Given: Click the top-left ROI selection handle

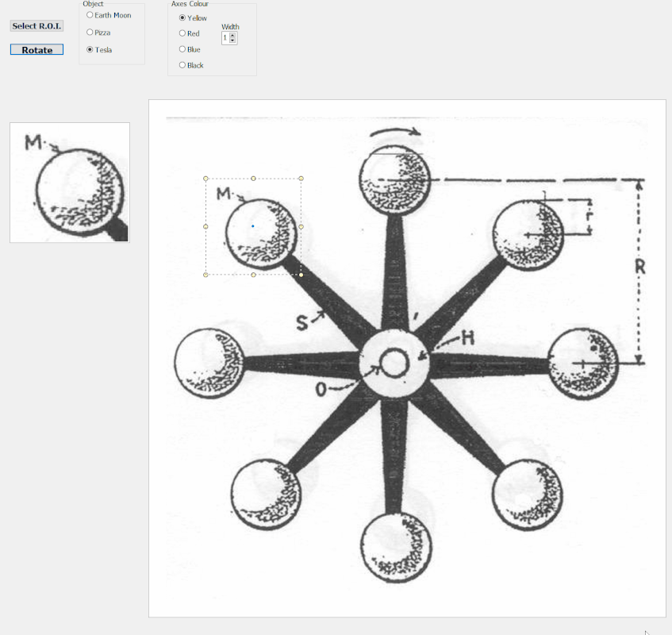Looking at the screenshot, I should (x=205, y=179).
